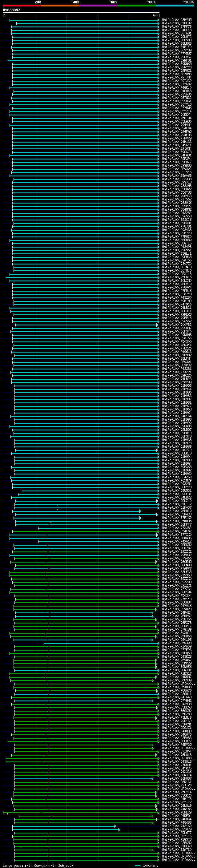Select the UniRef100_Q42169 label
Image resolution: width=197 pixels, height=868 pixels.
click(x=177, y=826)
